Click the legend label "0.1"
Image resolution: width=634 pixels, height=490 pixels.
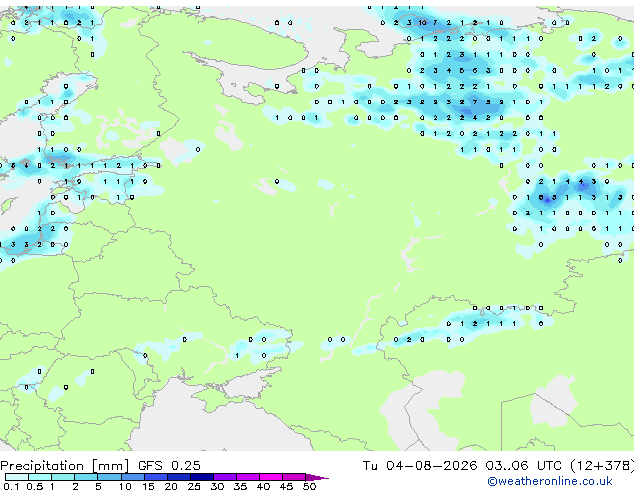(11, 486)
